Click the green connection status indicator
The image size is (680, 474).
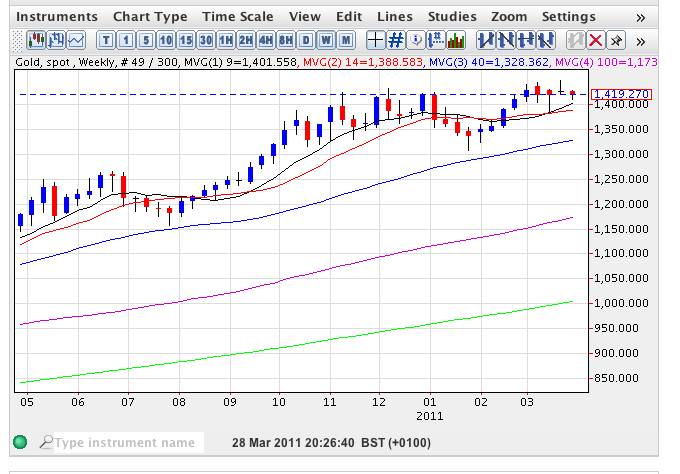click(x=20, y=442)
